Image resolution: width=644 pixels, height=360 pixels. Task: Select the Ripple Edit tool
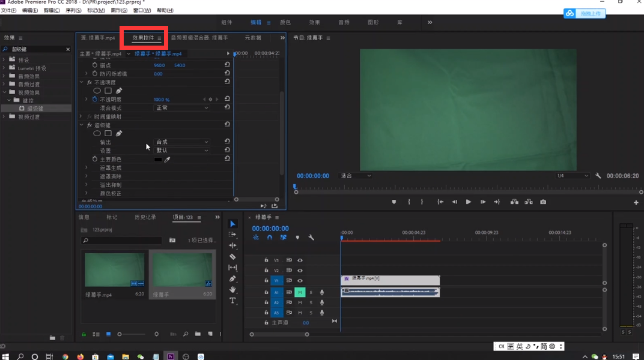[232, 245]
